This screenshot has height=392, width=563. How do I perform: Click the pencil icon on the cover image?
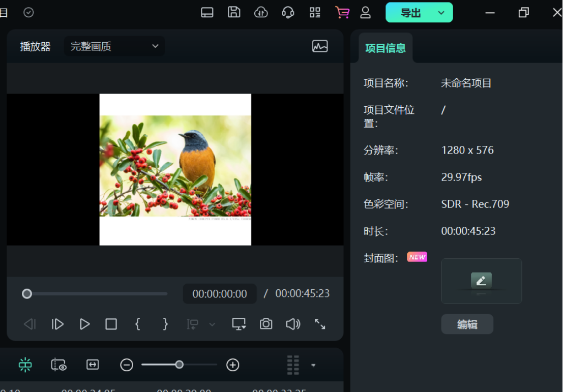click(x=481, y=281)
